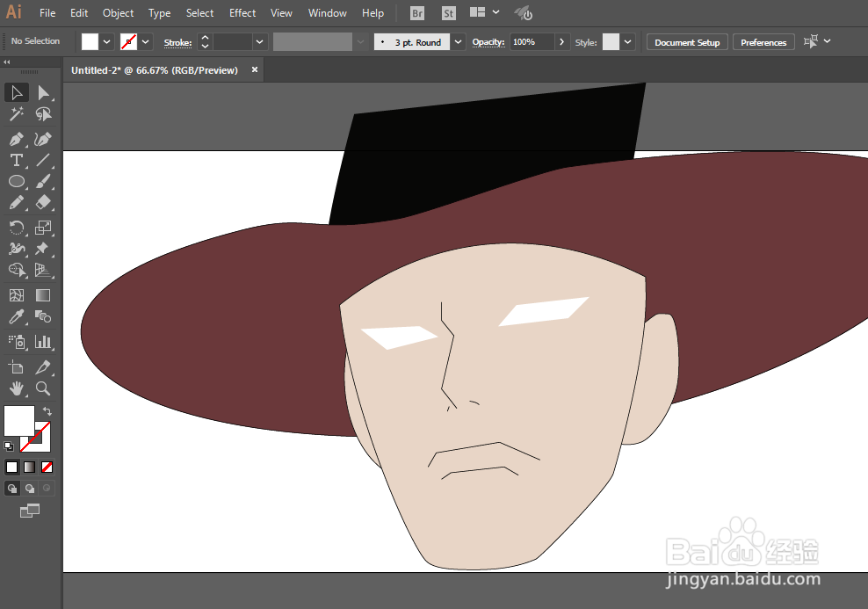Select the Hand tool

[x=17, y=388]
